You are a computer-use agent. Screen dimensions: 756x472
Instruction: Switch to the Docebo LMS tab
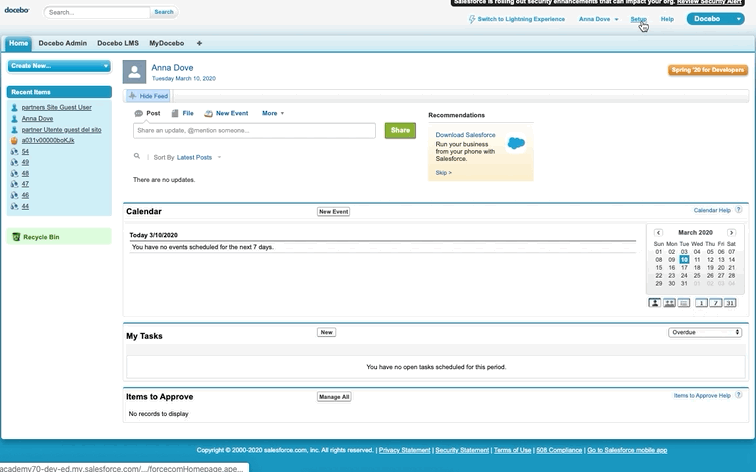pos(118,43)
